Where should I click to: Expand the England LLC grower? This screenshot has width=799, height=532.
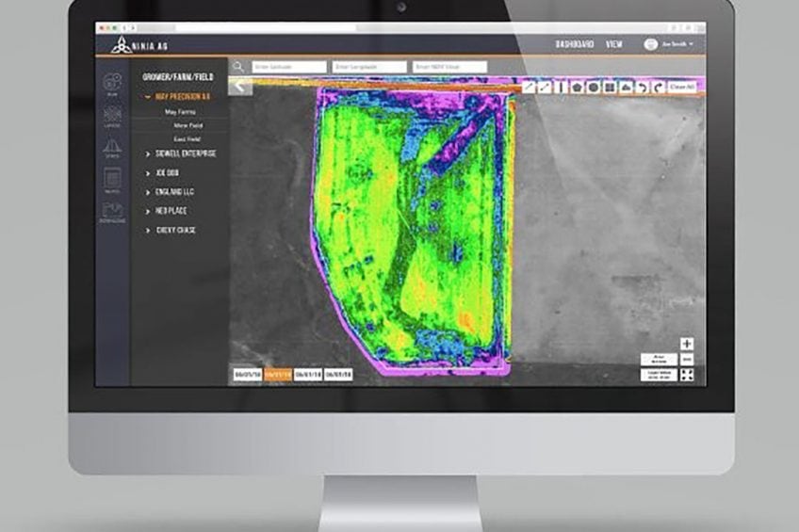[x=147, y=192]
